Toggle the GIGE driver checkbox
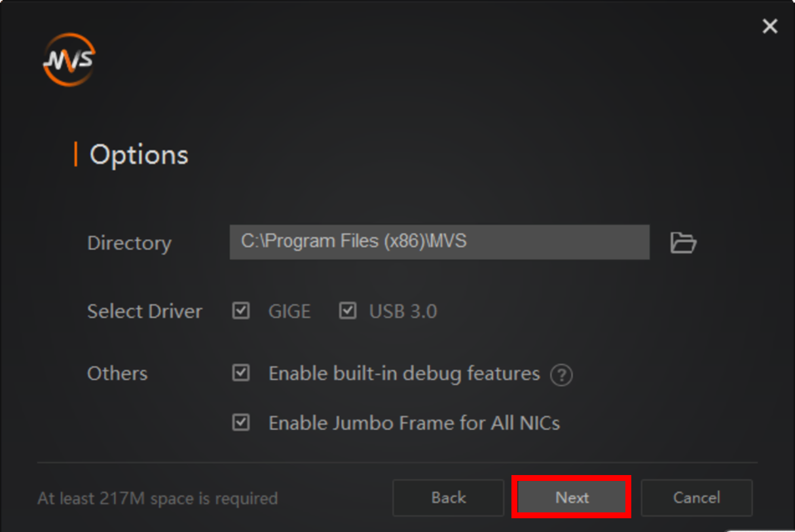 point(241,311)
